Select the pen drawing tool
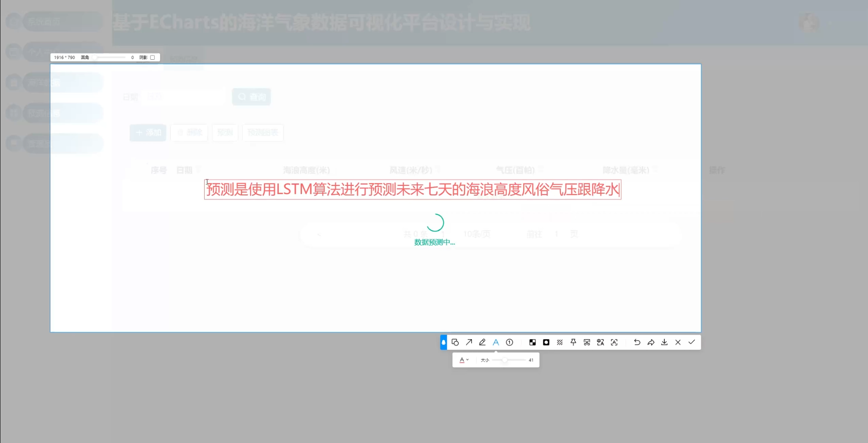Screen dimensions: 868x443 click(482, 342)
